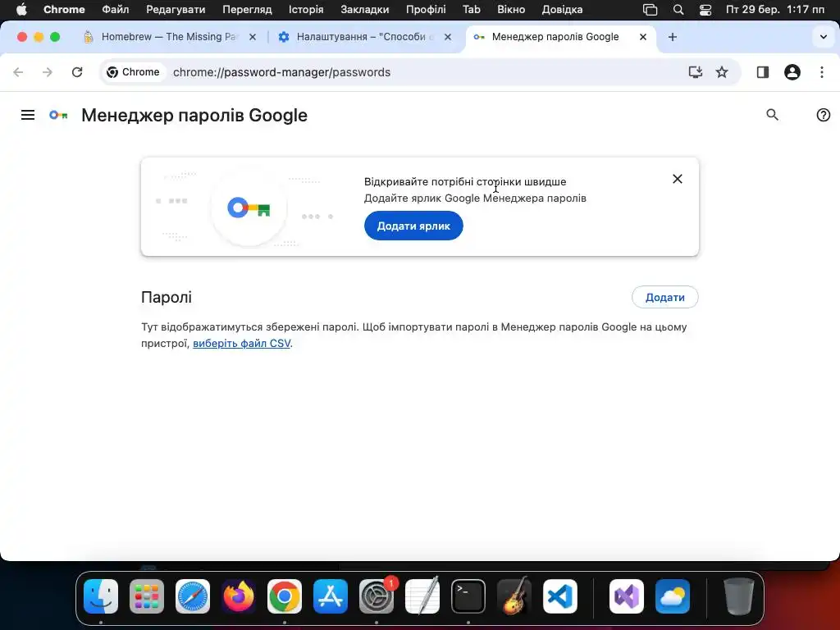Open the profile avatar menu
Image resolution: width=840 pixels, height=630 pixels.
(x=792, y=72)
